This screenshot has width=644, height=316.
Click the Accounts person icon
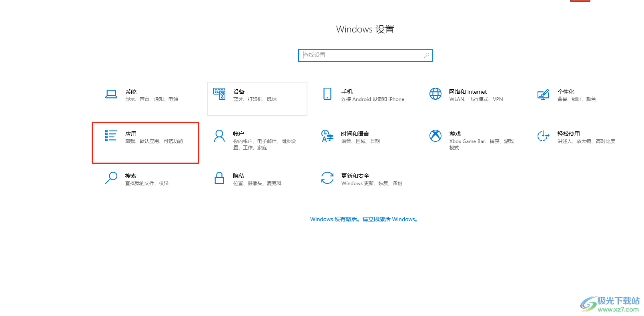point(219,136)
